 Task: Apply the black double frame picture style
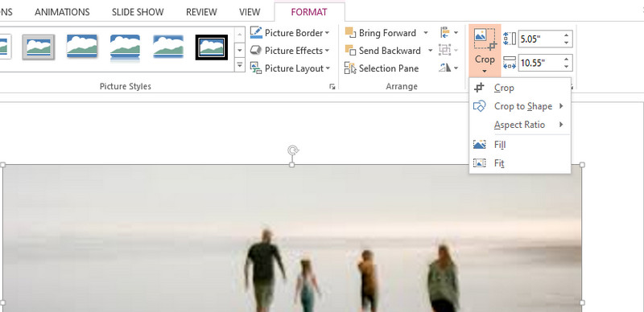click(212, 47)
